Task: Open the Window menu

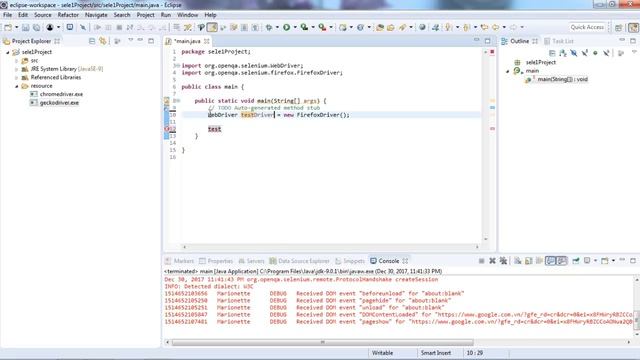Action: coord(187,15)
